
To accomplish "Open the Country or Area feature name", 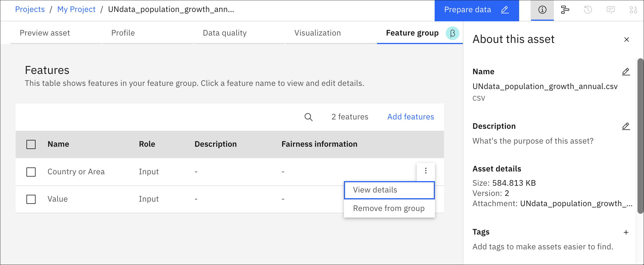I will point(76,172).
